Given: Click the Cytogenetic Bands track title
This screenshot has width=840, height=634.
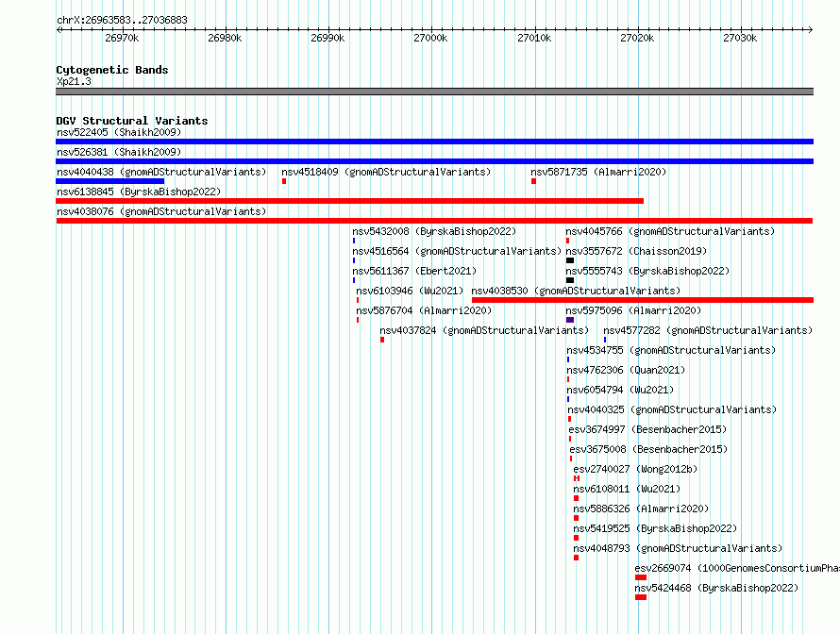Looking at the screenshot, I should click(x=112, y=70).
